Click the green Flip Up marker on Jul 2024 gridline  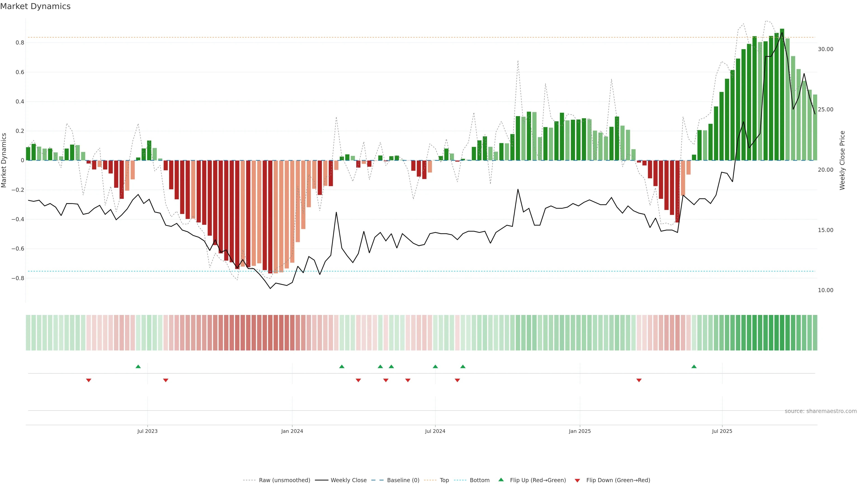(x=435, y=366)
